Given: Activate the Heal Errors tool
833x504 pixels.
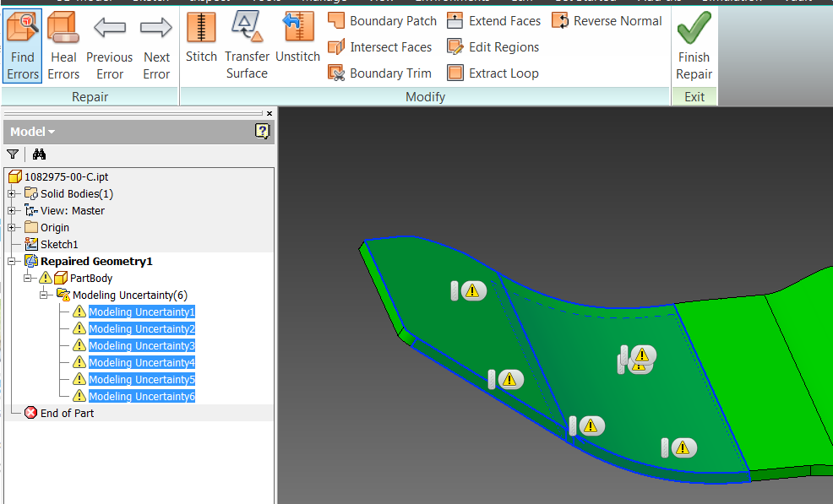Looking at the screenshot, I should pyautogui.click(x=63, y=46).
